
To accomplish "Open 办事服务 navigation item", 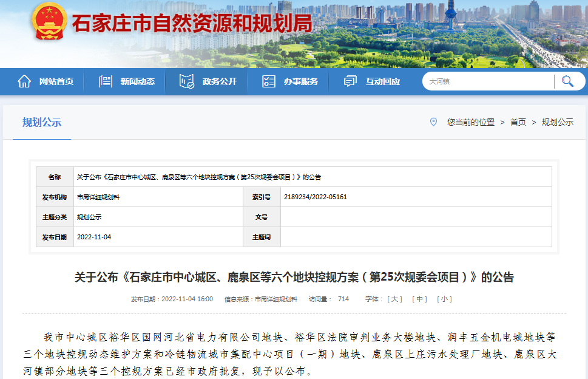I will point(300,81).
